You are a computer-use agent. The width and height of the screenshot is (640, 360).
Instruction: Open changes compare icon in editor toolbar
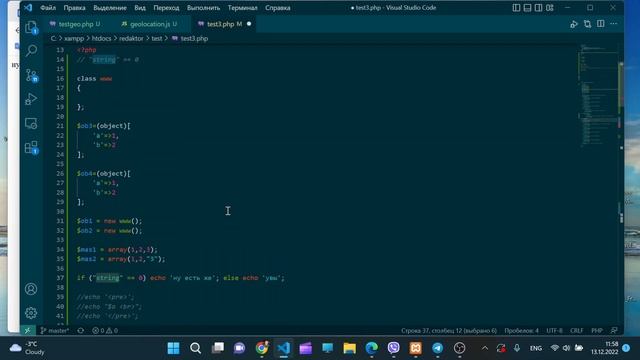click(587, 24)
